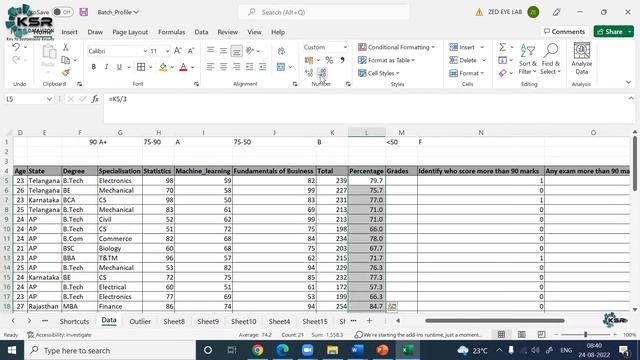Viewport: 640px width, 360px height.
Task: Open the Insert ribbon tab
Action: click(69, 32)
